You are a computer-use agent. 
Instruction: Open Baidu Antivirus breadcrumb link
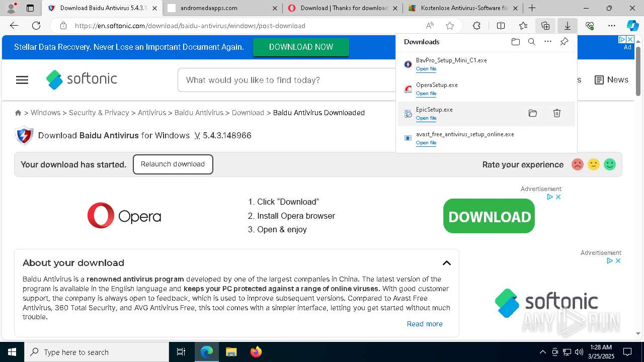[x=199, y=113]
